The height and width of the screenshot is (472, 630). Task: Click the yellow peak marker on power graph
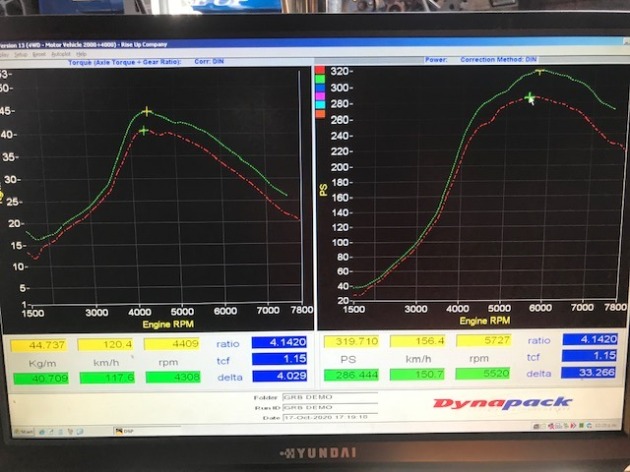point(540,71)
